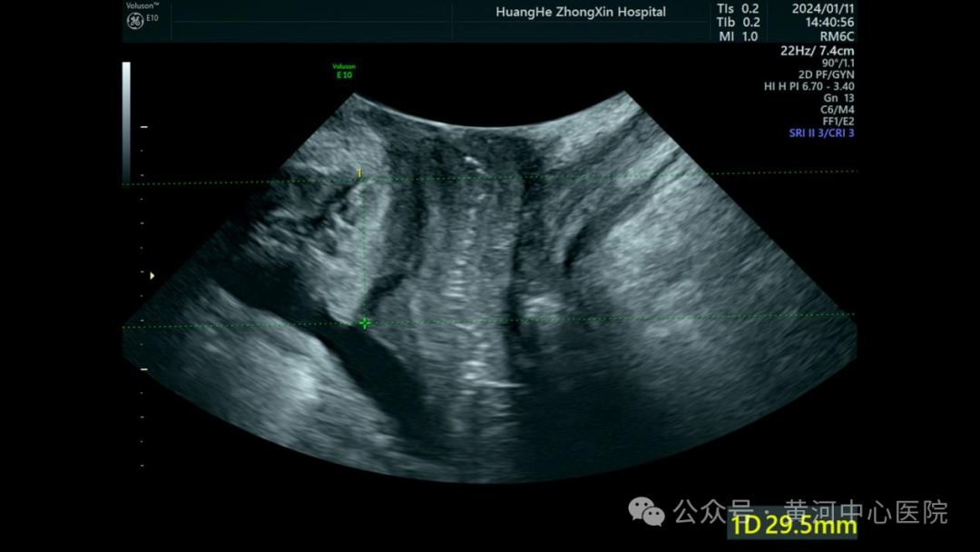Click the RM6C probe label
Image resolution: width=980 pixels, height=552 pixels.
click(837, 36)
